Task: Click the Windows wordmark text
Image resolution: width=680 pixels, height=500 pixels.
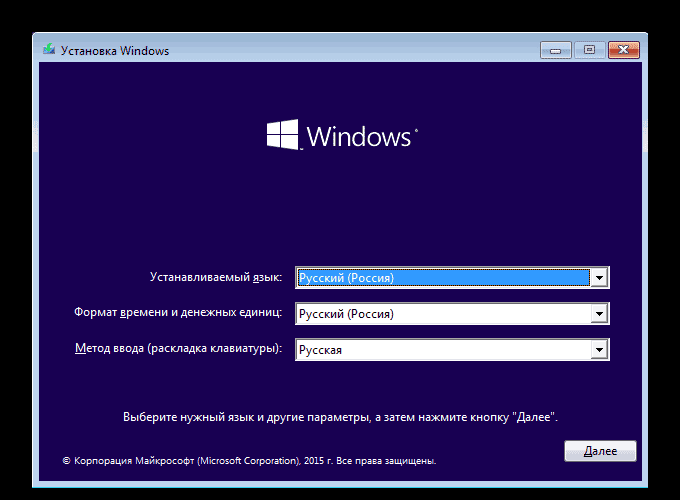Action: (359, 137)
